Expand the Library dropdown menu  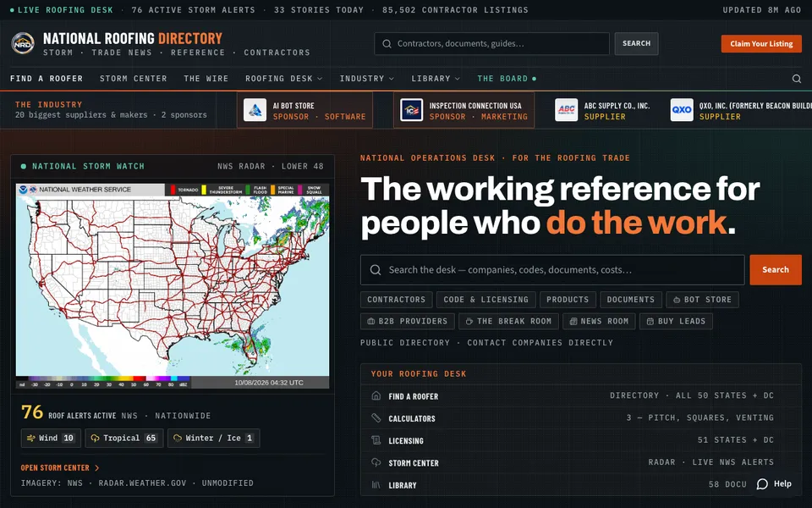pos(436,79)
